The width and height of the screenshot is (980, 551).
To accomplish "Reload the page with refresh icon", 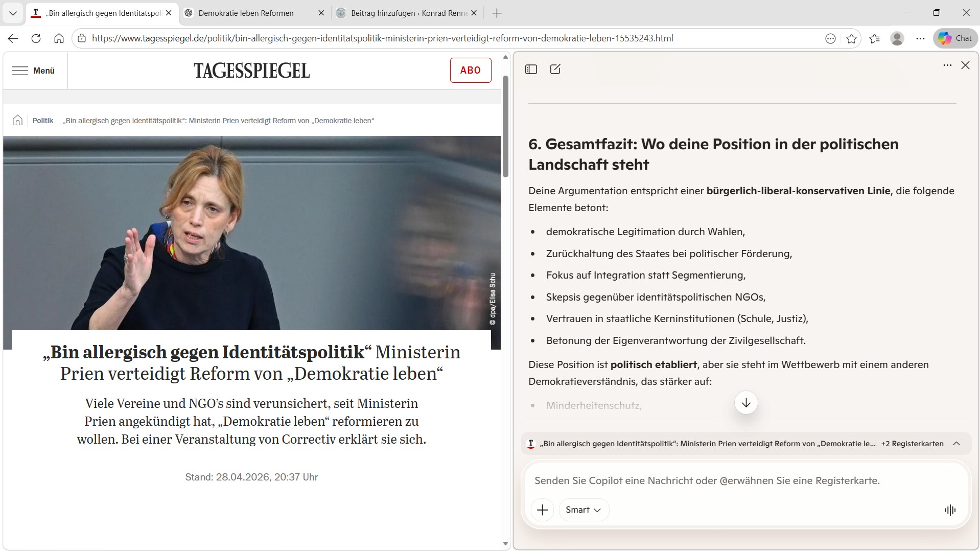I will pyautogui.click(x=36, y=38).
